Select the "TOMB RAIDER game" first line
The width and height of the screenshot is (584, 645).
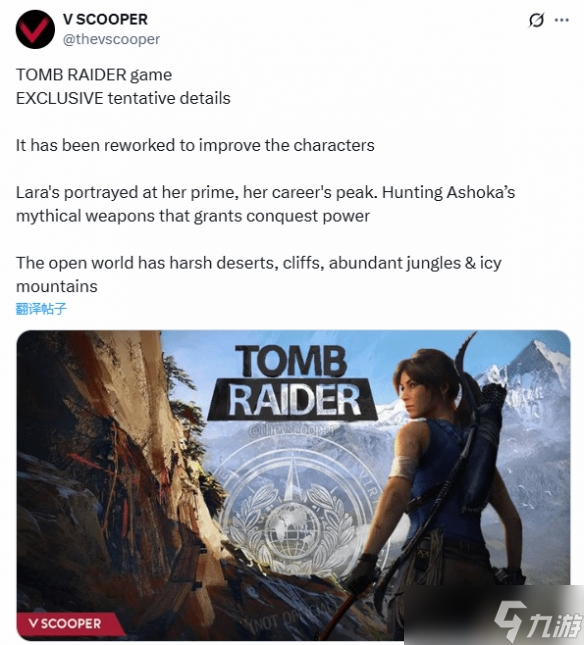pyautogui.click(x=94, y=75)
